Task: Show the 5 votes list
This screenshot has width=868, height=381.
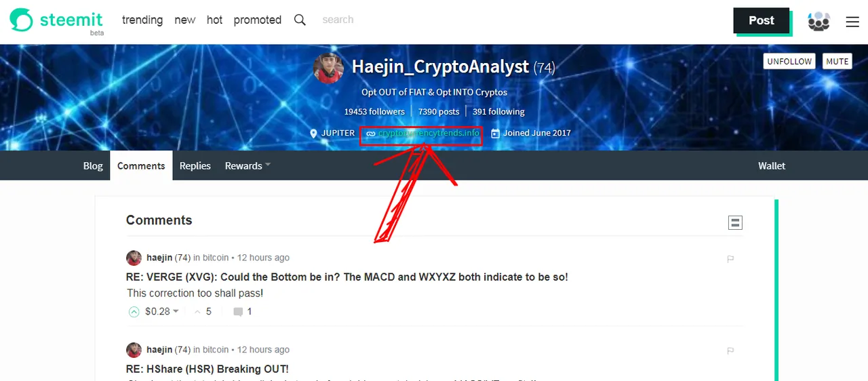Action: [203, 312]
